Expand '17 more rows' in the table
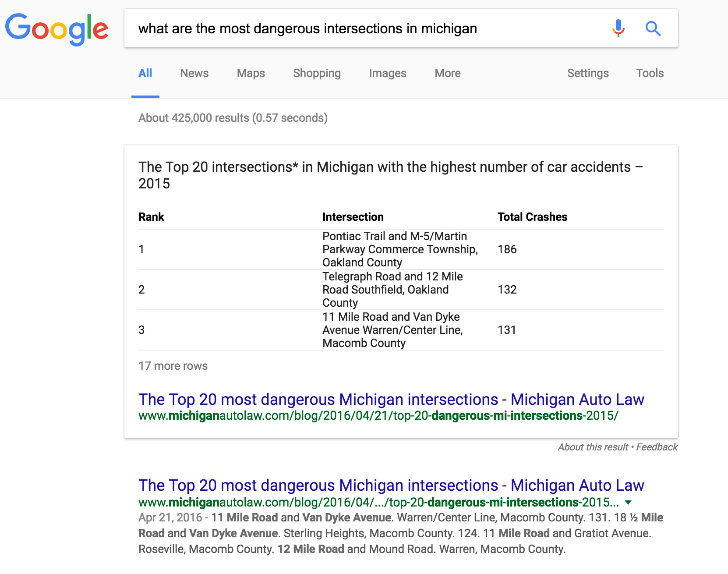Image resolution: width=728 pixels, height=574 pixels. pyautogui.click(x=173, y=366)
